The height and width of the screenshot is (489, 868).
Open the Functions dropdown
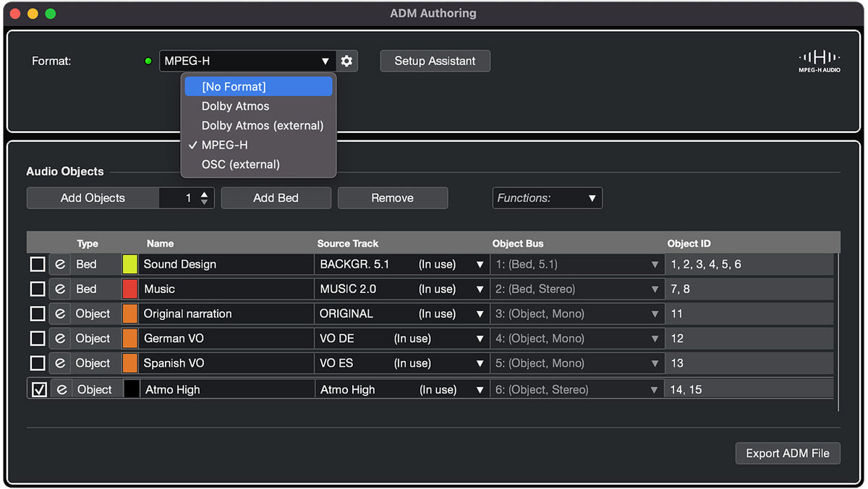click(x=547, y=198)
